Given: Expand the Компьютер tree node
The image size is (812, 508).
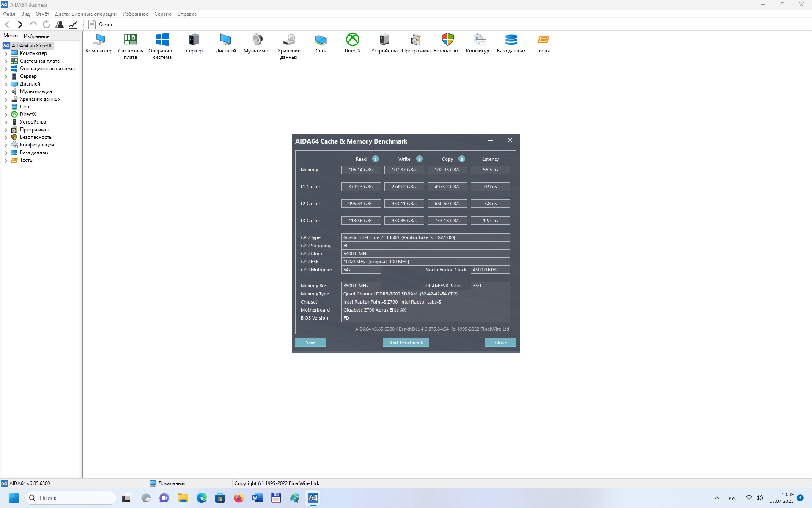Looking at the screenshot, I should tap(6, 54).
